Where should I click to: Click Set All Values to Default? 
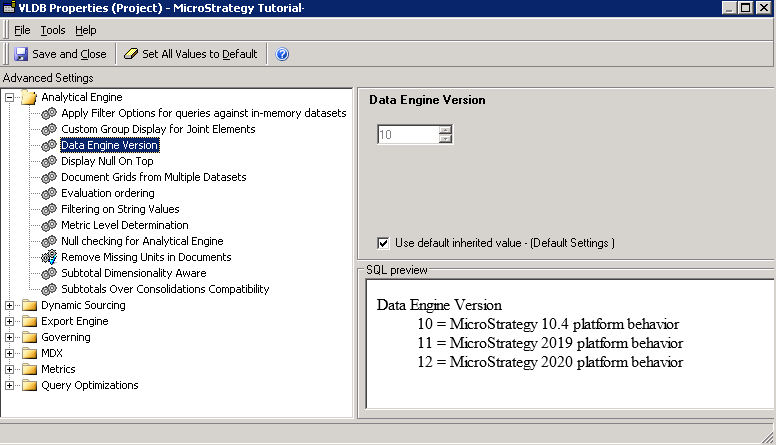pos(191,54)
